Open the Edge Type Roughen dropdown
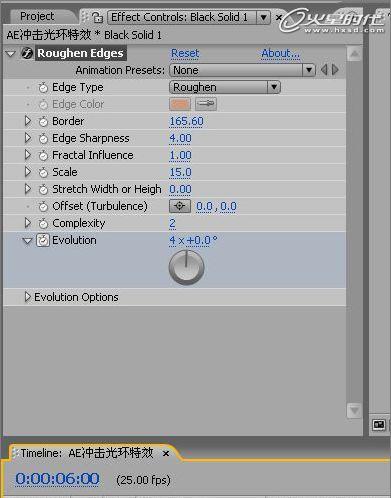The image size is (391, 498). 225,87
